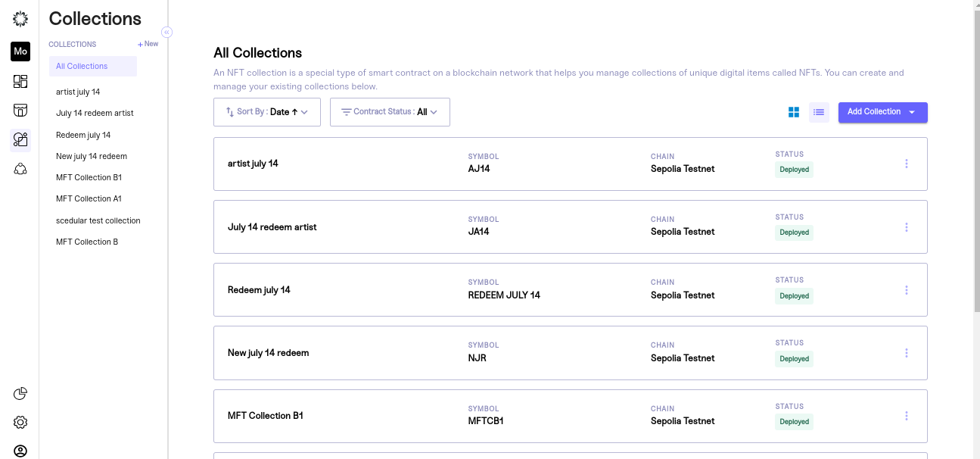Viewport: 980px width, 459px height.
Task: Expand the Add Collection dropdown arrow
Action: coord(912,112)
